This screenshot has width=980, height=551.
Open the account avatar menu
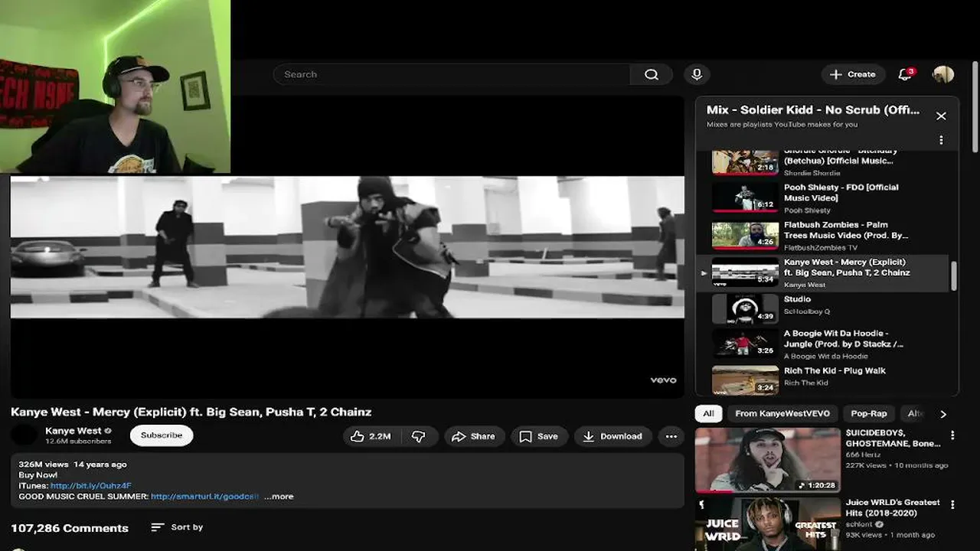pyautogui.click(x=943, y=74)
